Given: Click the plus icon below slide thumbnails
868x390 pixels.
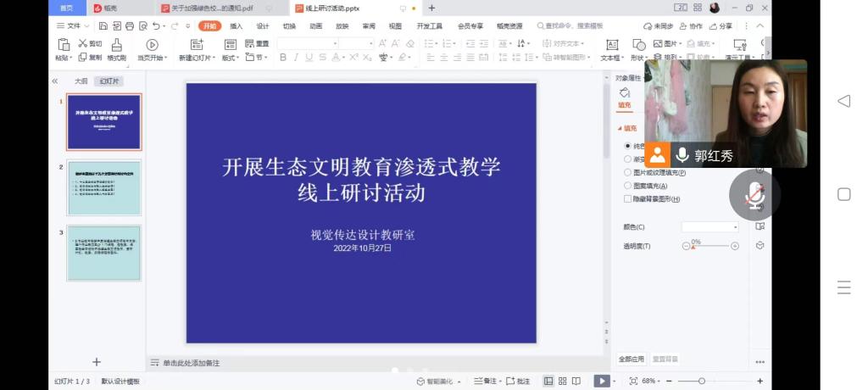Looking at the screenshot, I should click(97, 362).
